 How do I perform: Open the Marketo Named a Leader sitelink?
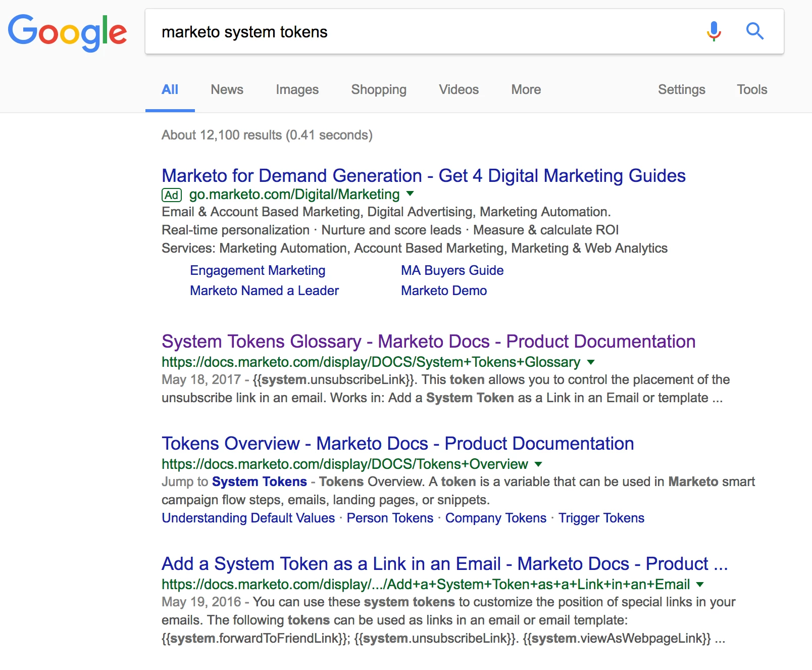coord(264,291)
